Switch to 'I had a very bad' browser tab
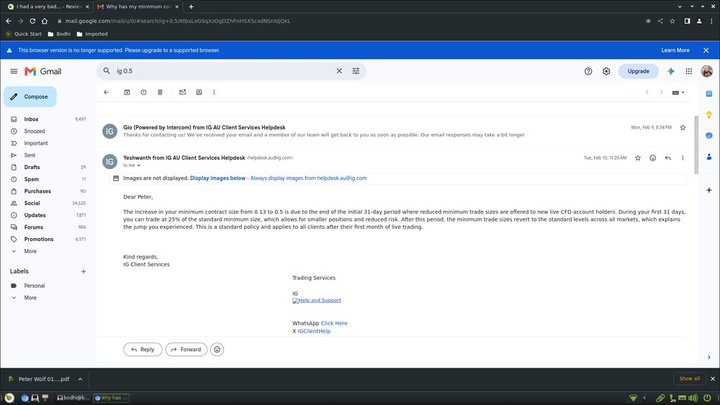The image size is (720, 405). (x=46, y=6)
